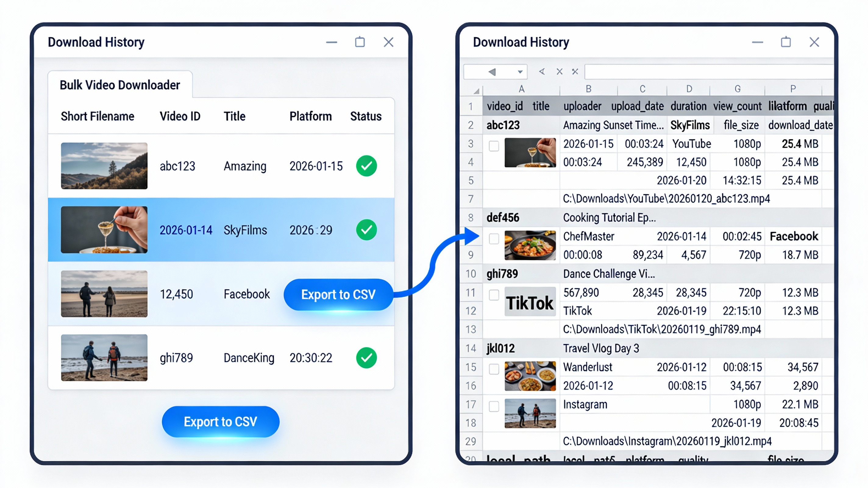Click the first X cancel icon by formula bar

click(559, 71)
